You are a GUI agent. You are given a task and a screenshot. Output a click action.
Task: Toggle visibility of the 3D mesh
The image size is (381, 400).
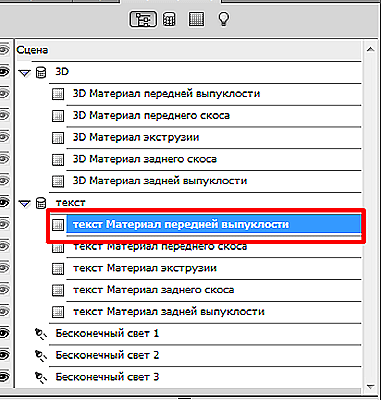coord(4,72)
